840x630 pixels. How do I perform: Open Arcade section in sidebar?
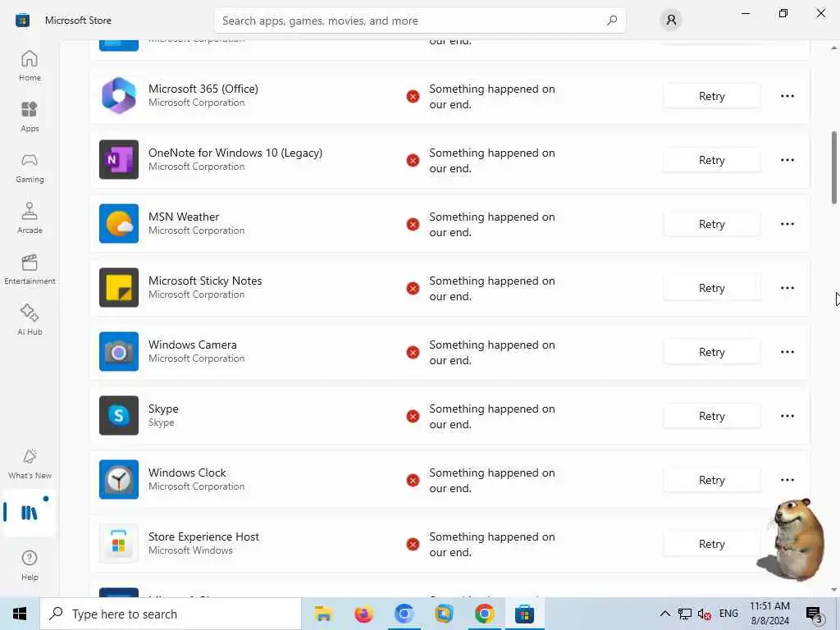click(x=30, y=218)
